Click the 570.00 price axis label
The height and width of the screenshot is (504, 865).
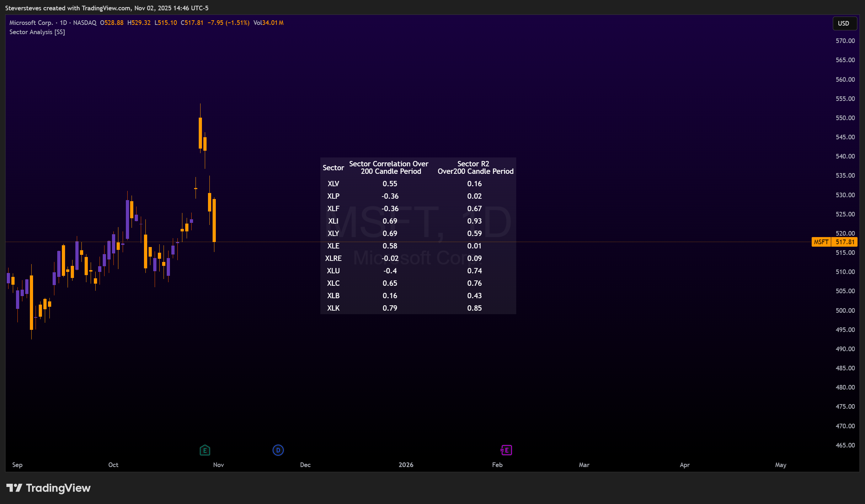pyautogui.click(x=845, y=41)
